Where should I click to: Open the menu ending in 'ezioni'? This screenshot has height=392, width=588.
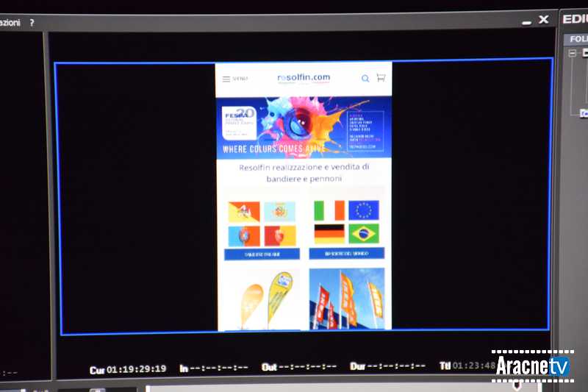pos(10,23)
